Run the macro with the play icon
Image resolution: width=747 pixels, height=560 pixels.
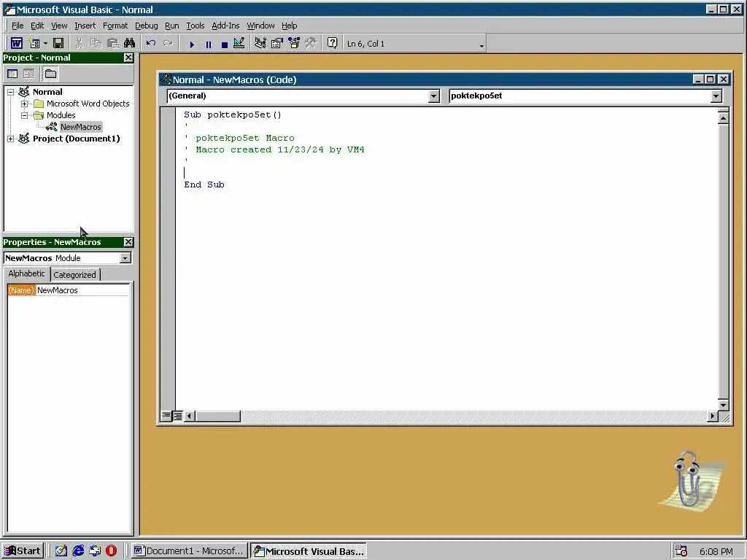point(192,44)
